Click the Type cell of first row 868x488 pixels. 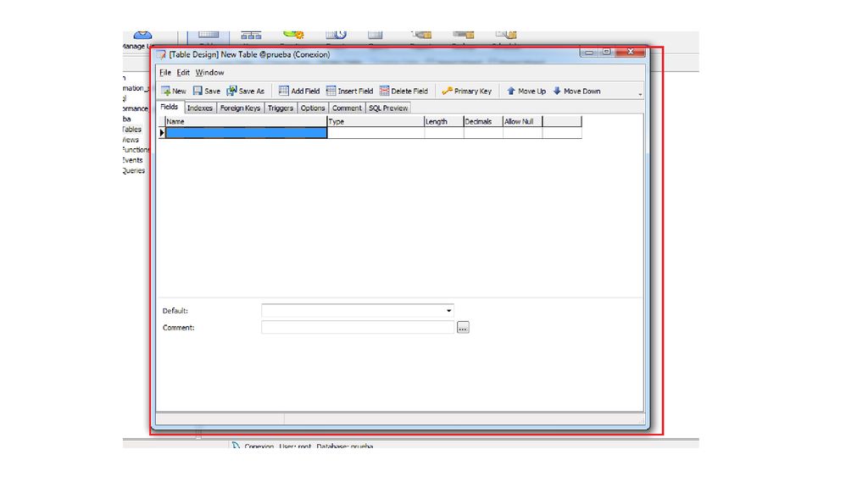point(376,133)
